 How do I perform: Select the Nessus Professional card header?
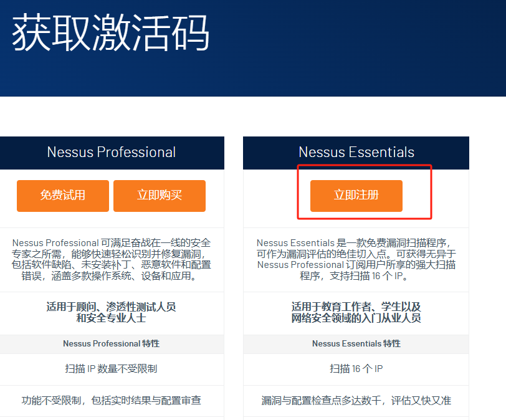coord(112,153)
